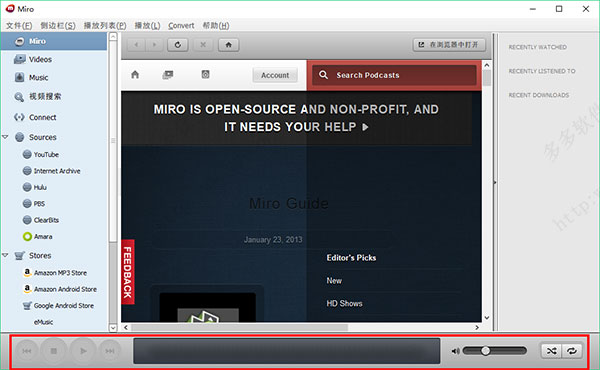The width and height of the screenshot is (600, 370).
Task: Open the Editor's Picks link
Action: tap(351, 258)
